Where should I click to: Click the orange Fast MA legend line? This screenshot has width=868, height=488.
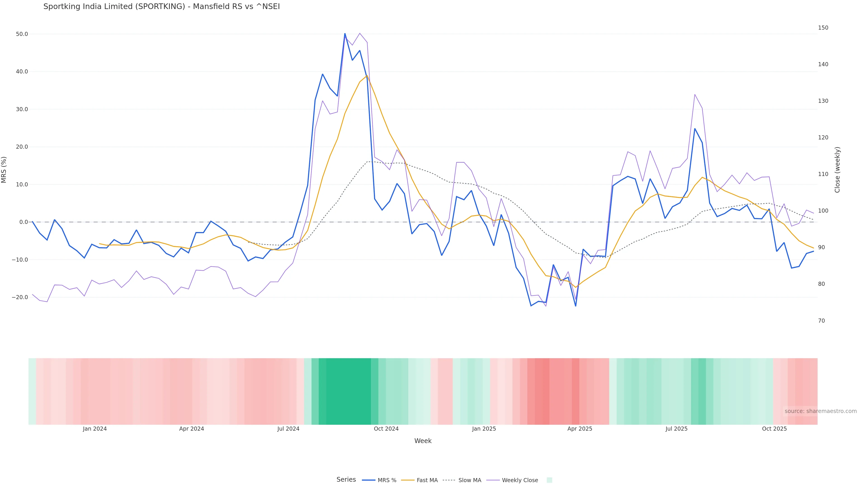click(x=408, y=480)
